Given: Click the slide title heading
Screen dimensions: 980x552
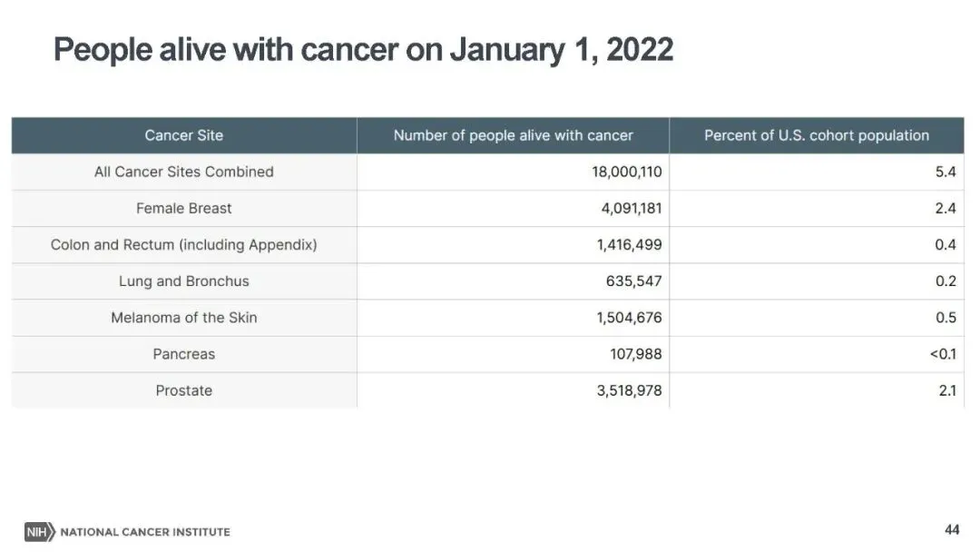Looking at the screenshot, I should click(x=363, y=49).
